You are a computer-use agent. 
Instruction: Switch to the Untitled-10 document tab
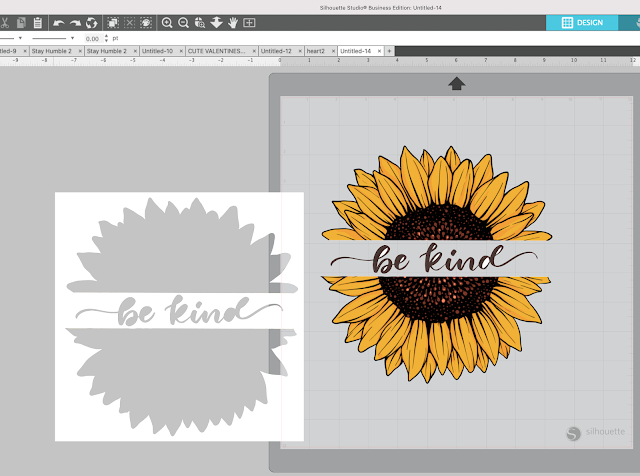(x=157, y=51)
